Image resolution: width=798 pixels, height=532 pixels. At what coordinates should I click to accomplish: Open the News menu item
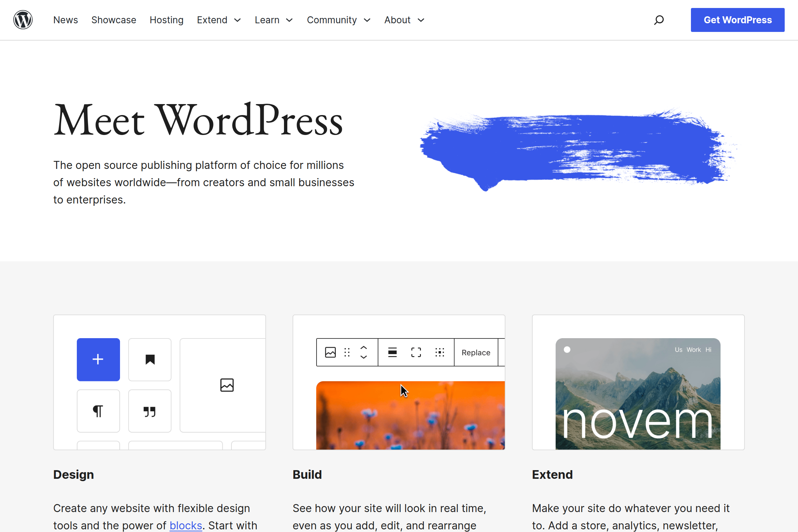click(66, 20)
